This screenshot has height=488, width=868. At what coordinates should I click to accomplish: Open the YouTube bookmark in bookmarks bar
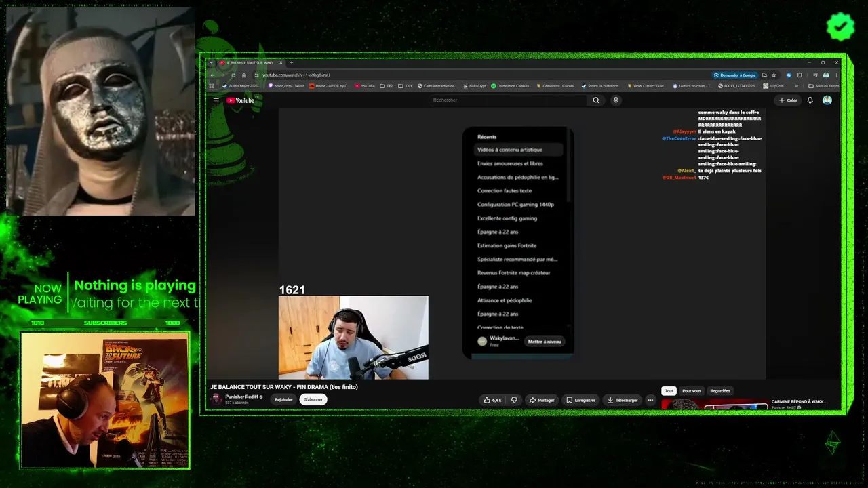click(x=365, y=86)
